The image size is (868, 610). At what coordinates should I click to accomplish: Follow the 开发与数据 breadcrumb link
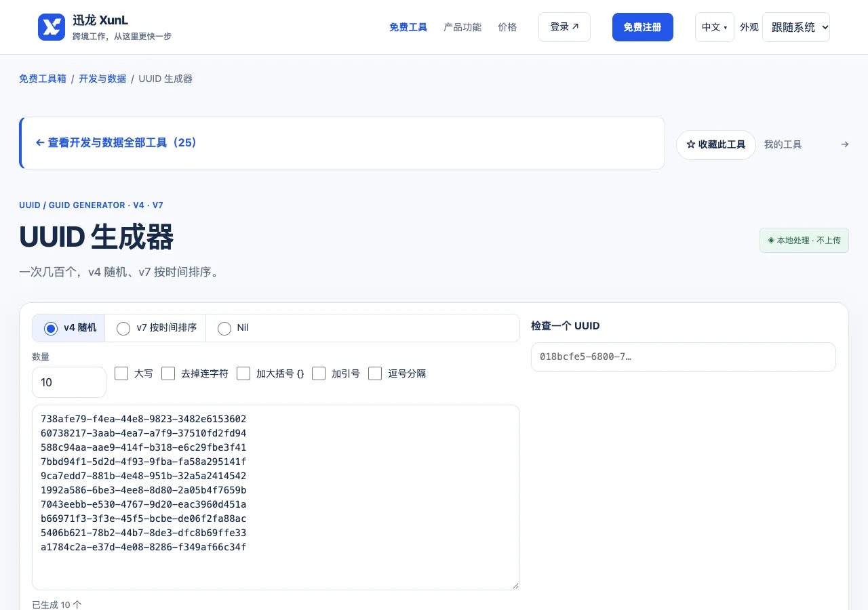click(x=102, y=79)
